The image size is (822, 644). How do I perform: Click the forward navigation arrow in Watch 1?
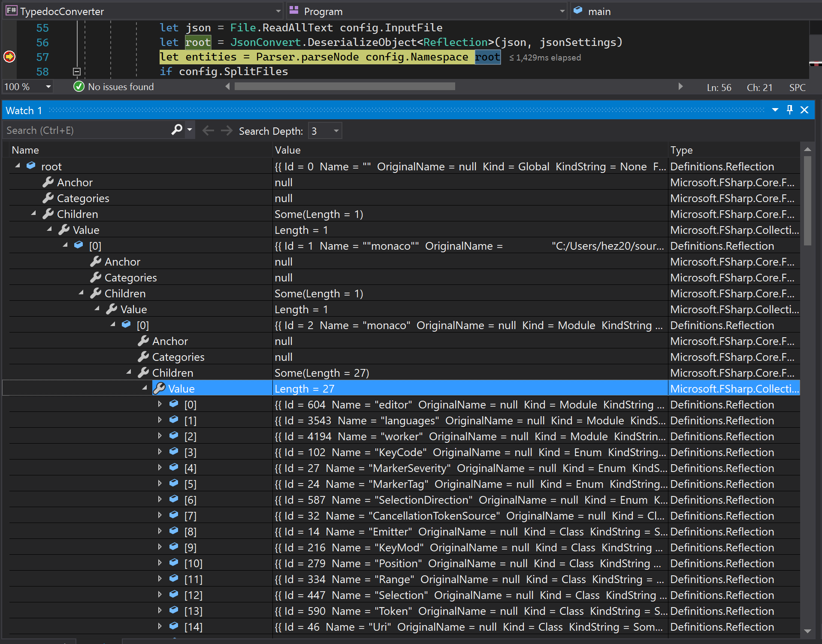click(227, 130)
